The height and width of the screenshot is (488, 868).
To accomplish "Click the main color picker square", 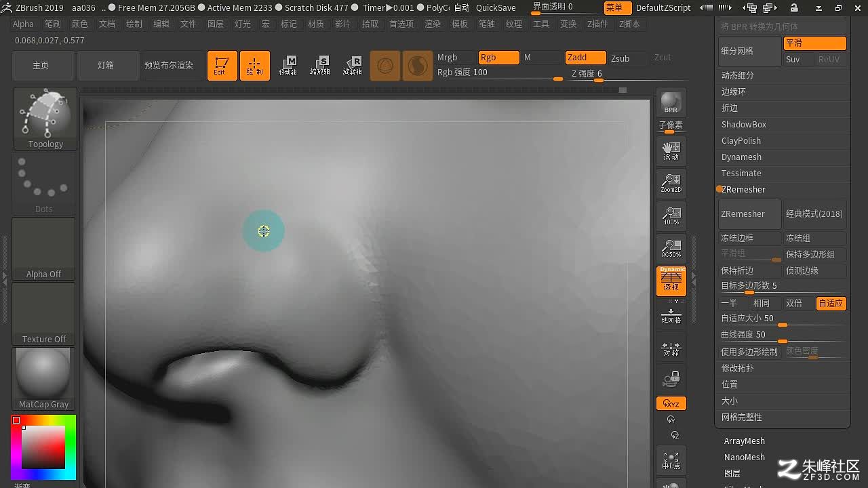I will [44, 447].
